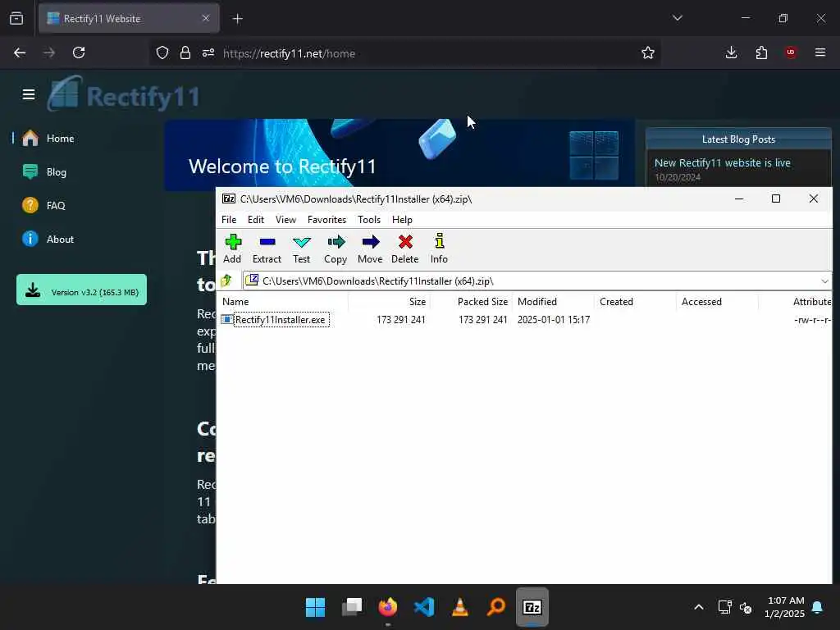Screen dimensions: 840x630
Task: Go to Home in Rectify11 sidebar
Action: [x=60, y=138]
